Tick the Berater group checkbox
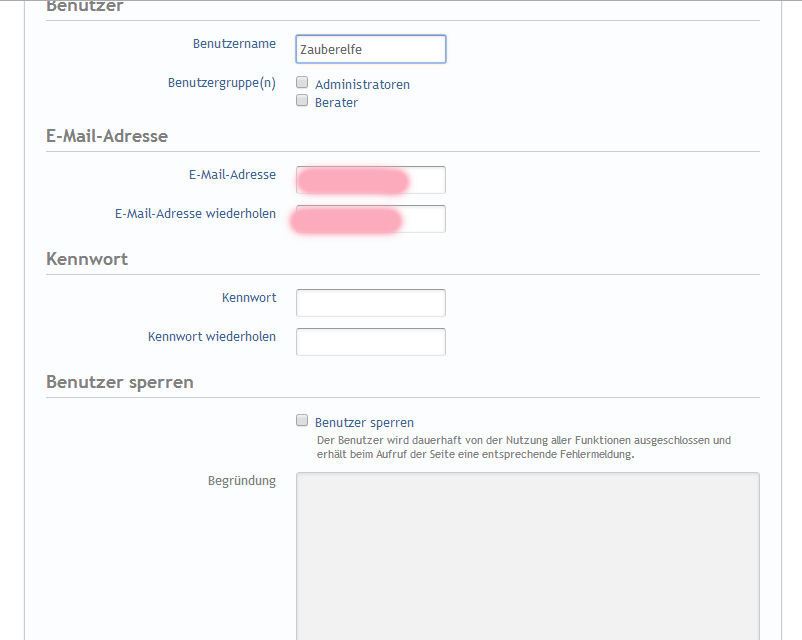The height and width of the screenshot is (640, 802). pos(302,101)
